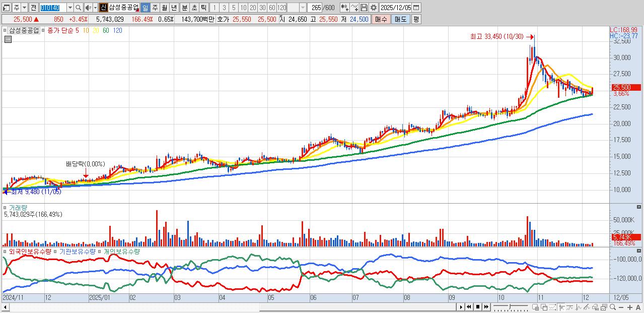Click the replay speed slider handle
644x313 pixels.
click(510, 306)
